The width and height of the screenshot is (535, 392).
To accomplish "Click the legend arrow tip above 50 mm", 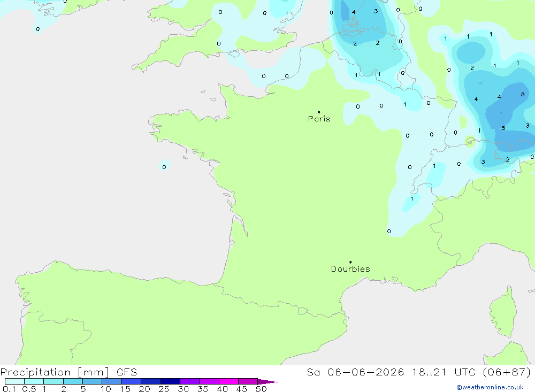I will tap(267, 382).
